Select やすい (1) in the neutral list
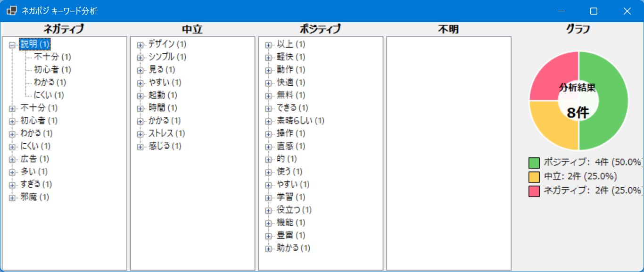Image resolution: width=644 pixels, height=272 pixels. click(165, 82)
